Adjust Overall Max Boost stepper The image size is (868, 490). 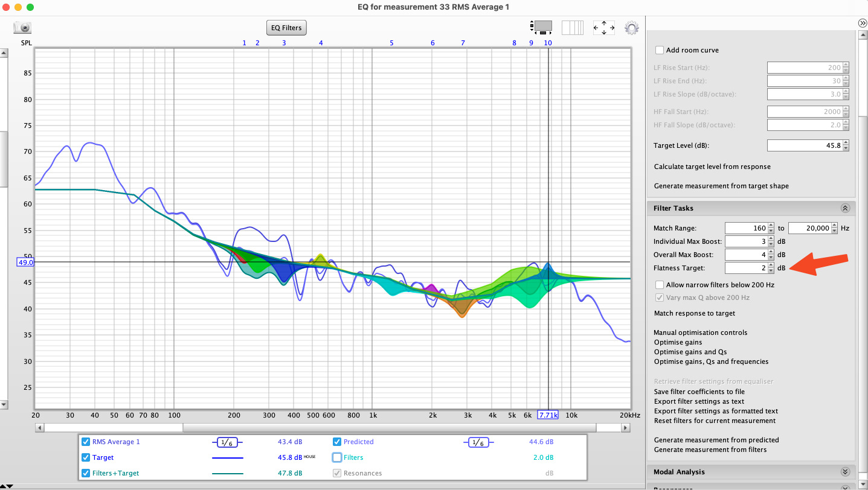[771, 255]
